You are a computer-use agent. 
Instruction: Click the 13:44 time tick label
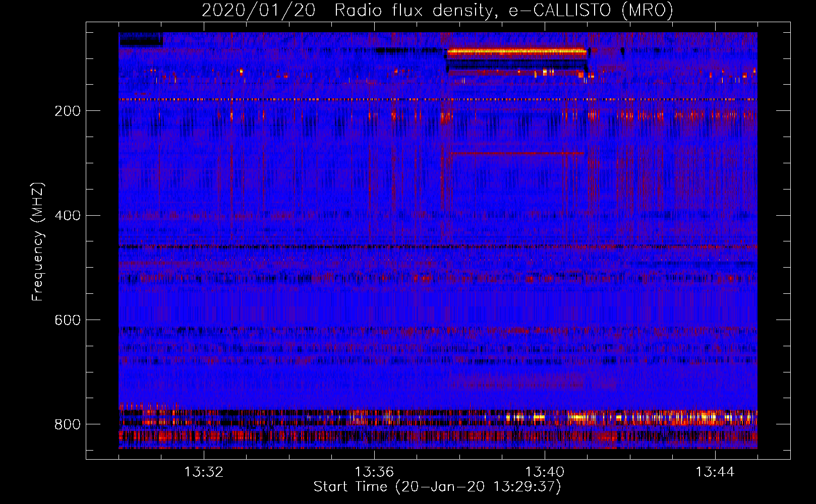click(x=715, y=472)
